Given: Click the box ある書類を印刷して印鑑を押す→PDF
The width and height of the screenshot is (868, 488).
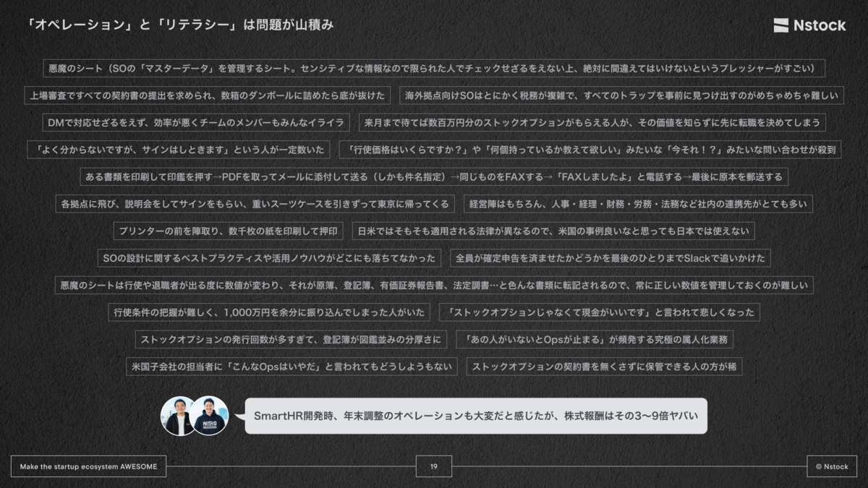Looking at the screenshot, I should point(434,176).
